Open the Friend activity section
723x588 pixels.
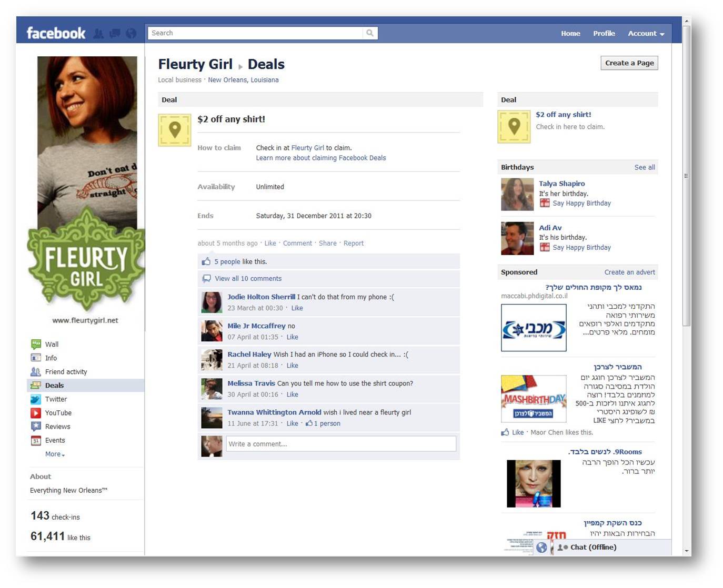(66, 372)
